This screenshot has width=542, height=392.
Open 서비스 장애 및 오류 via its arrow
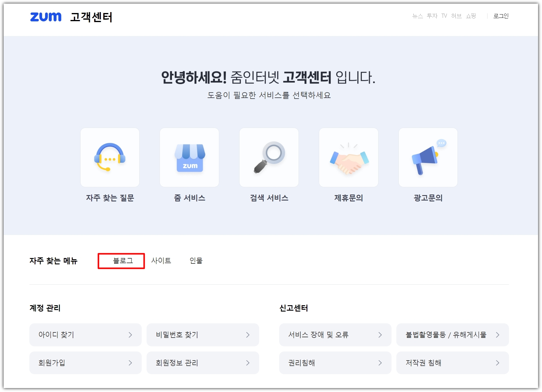[380, 335]
